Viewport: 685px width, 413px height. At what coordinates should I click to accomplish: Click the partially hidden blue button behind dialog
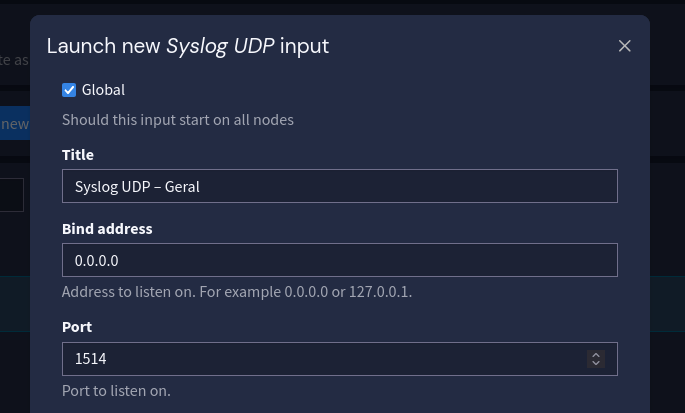coord(14,124)
